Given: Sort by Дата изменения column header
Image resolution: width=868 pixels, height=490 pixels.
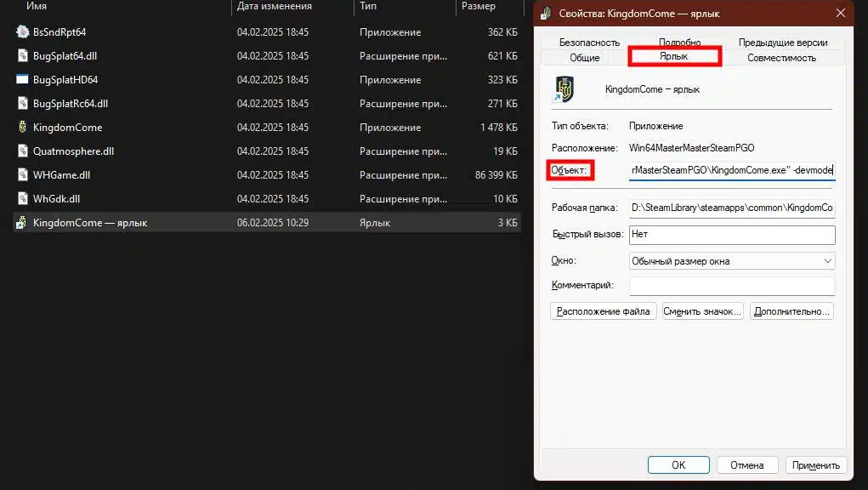Looking at the screenshot, I should point(275,6).
